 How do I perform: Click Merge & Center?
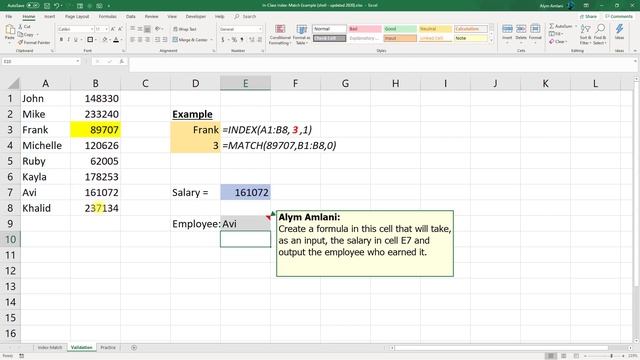190,40
